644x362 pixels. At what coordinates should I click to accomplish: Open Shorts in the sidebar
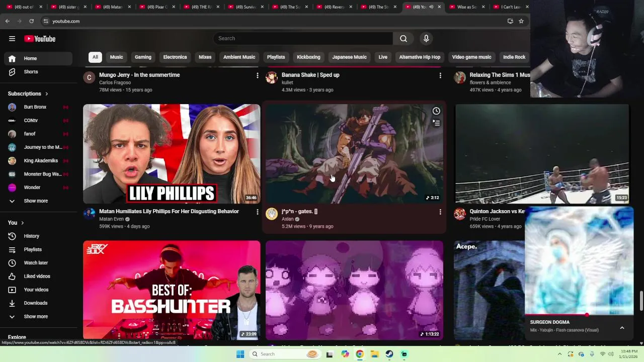point(38,72)
